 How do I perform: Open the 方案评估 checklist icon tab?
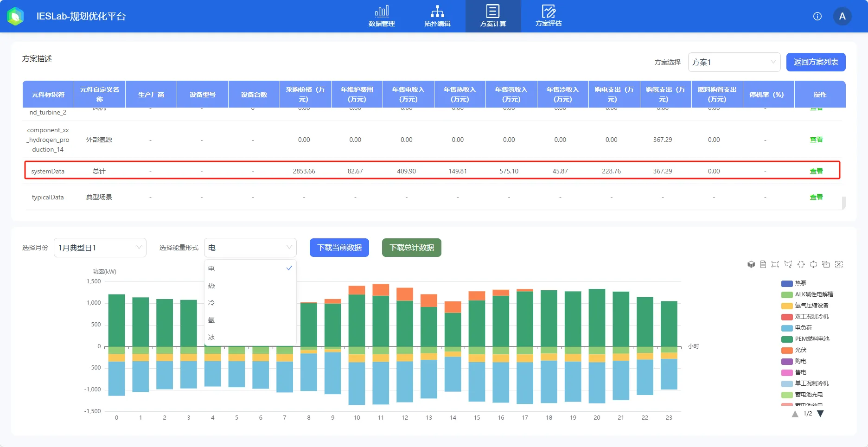549,16
